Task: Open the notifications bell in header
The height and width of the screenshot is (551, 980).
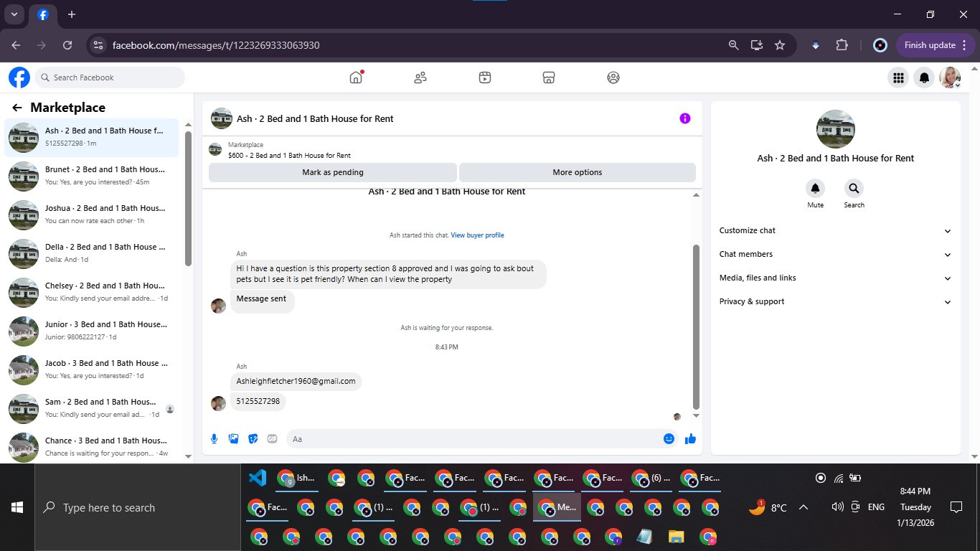Action: (925, 77)
